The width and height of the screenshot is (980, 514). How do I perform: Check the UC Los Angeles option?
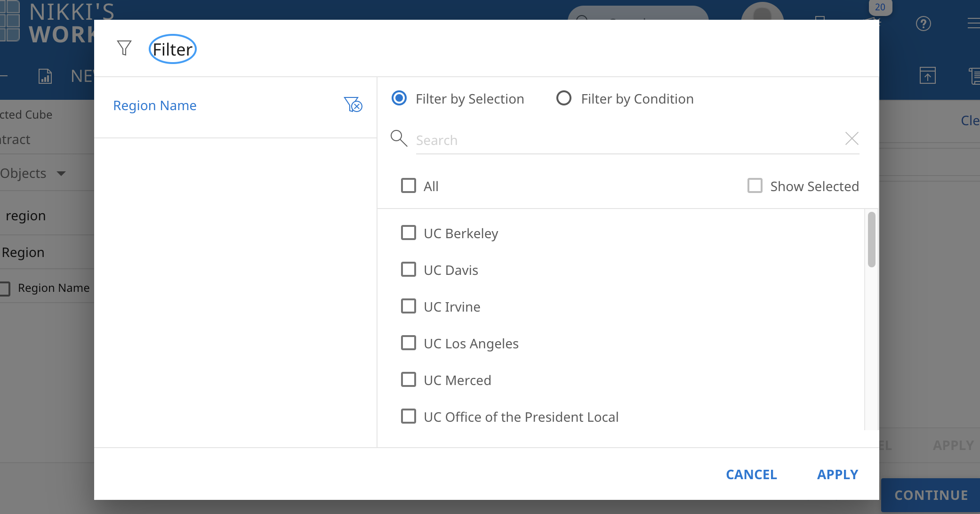coord(408,343)
